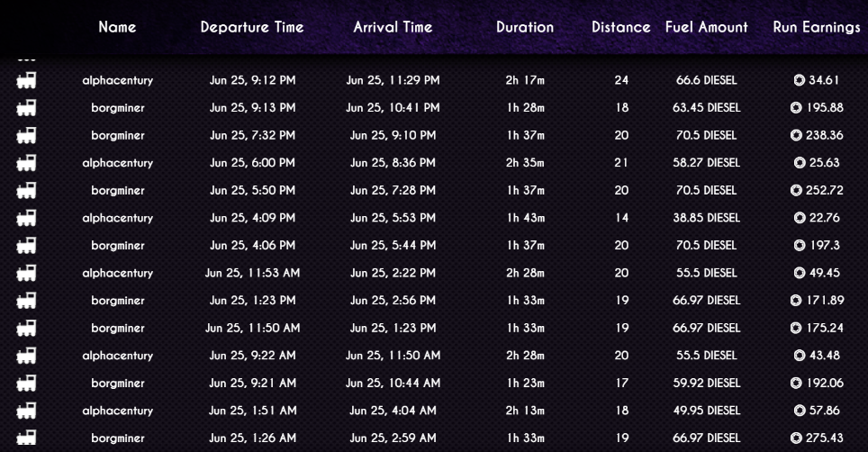Select the Fuel Amount column header

tap(706, 27)
